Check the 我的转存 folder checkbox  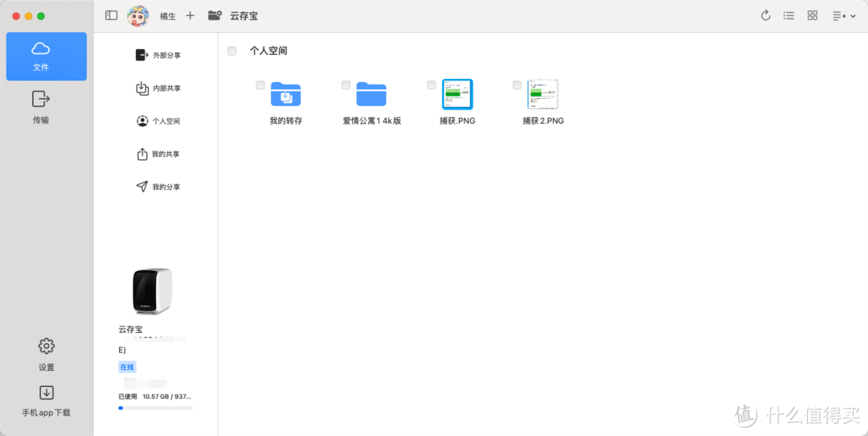point(260,84)
